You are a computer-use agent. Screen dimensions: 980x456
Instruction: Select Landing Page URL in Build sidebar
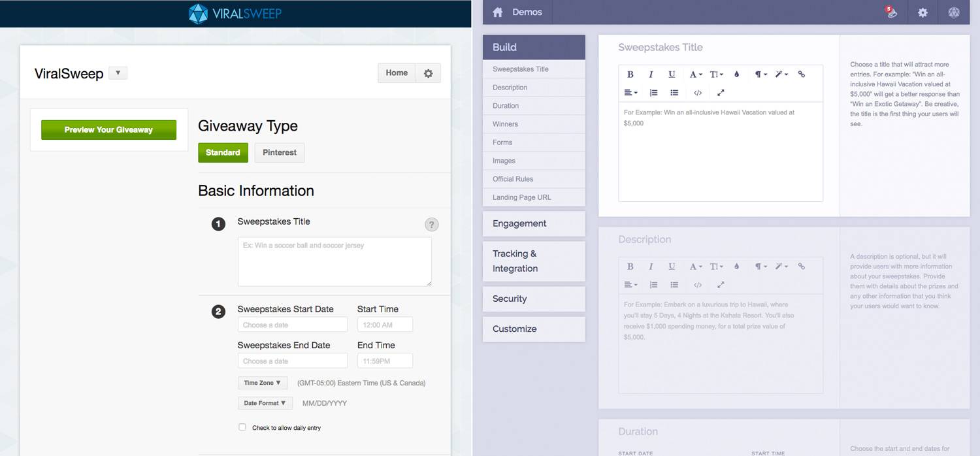pos(534,197)
